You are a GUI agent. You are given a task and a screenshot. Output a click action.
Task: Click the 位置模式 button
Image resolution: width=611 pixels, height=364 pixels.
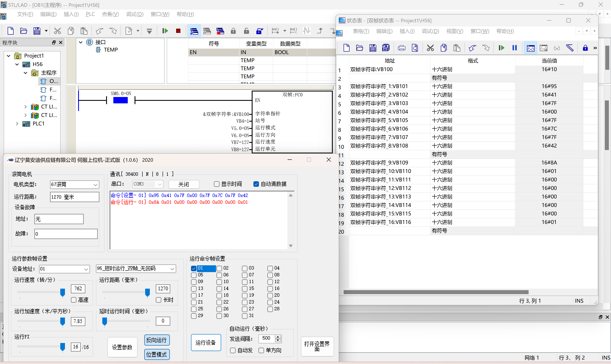tap(157, 354)
